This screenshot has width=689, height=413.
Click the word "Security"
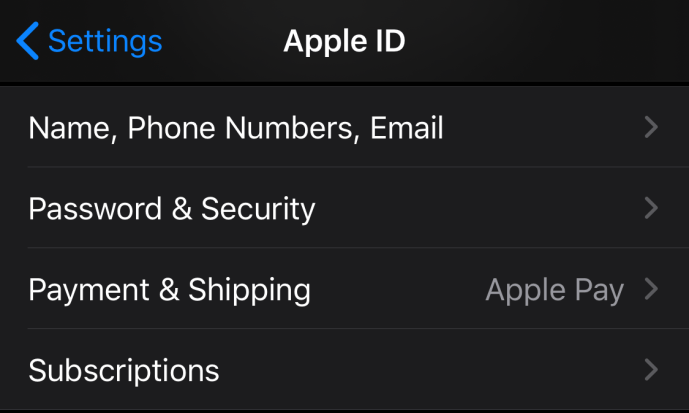tap(258, 209)
